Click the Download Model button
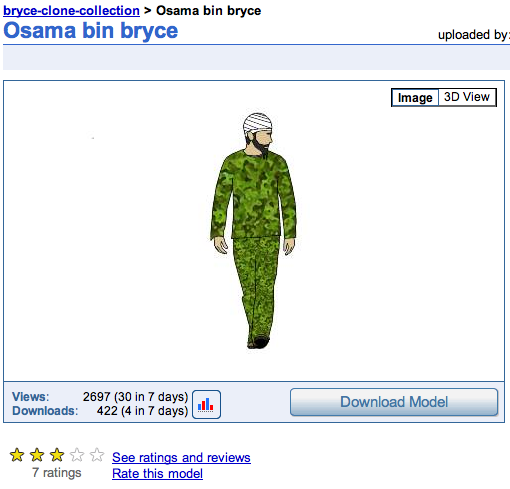The height and width of the screenshot is (489, 510). tap(394, 402)
